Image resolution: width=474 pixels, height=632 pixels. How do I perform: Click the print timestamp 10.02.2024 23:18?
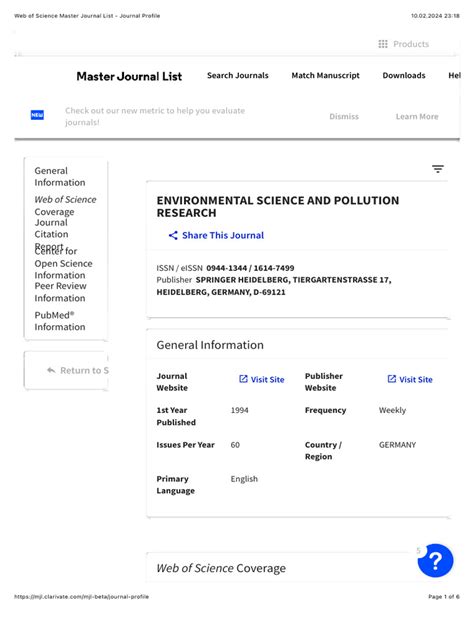pyautogui.click(x=435, y=16)
